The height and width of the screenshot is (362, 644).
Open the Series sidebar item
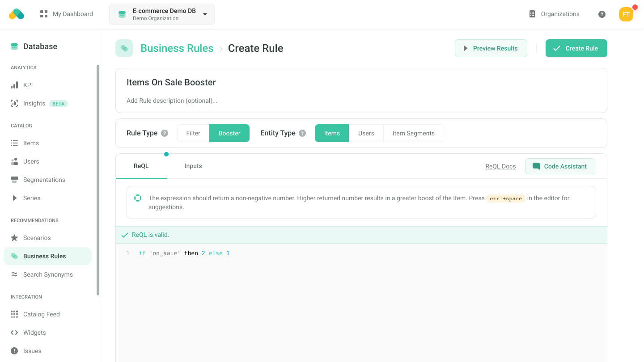coord(31,198)
